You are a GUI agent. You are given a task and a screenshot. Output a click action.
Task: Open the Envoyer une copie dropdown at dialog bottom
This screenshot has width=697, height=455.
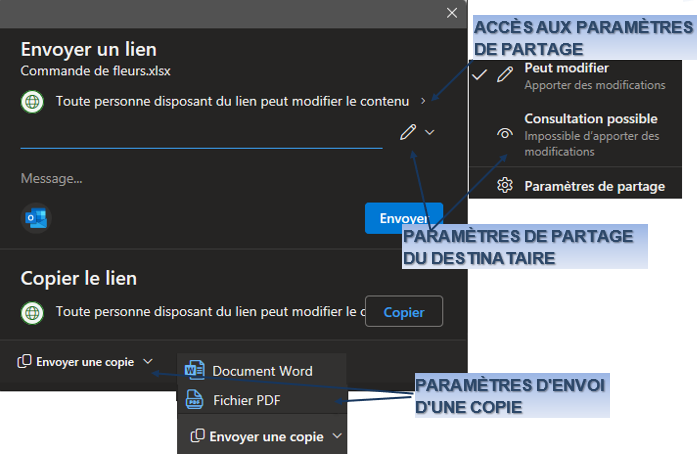point(85,362)
